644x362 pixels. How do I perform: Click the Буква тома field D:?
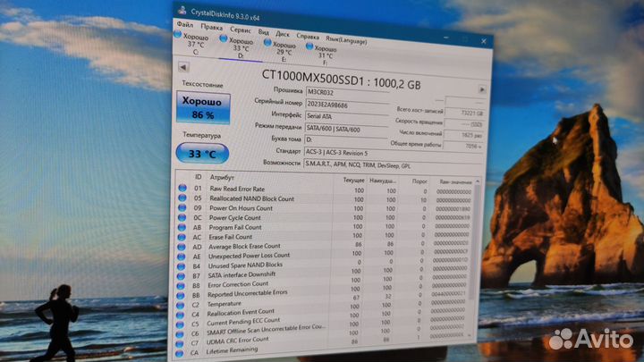[346, 140]
